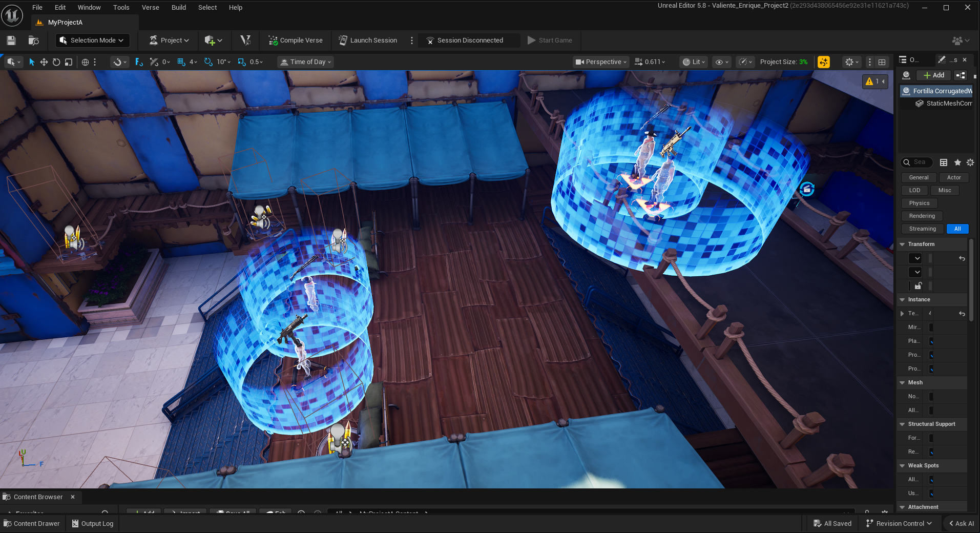Switch the world coordinate system globe icon
Screen dimensions: 980x533
(x=85, y=62)
